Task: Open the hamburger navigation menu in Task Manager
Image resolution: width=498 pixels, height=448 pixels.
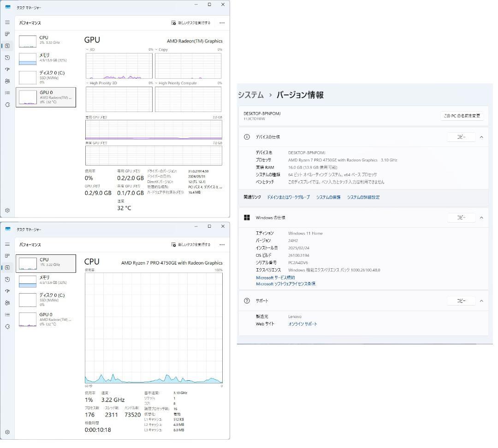Action: (x=7, y=22)
